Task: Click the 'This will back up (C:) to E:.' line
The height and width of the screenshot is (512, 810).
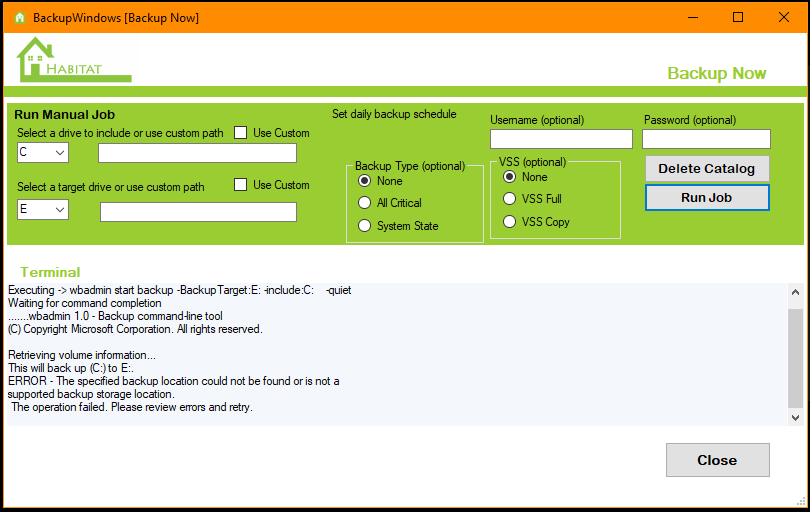Action: click(71, 368)
